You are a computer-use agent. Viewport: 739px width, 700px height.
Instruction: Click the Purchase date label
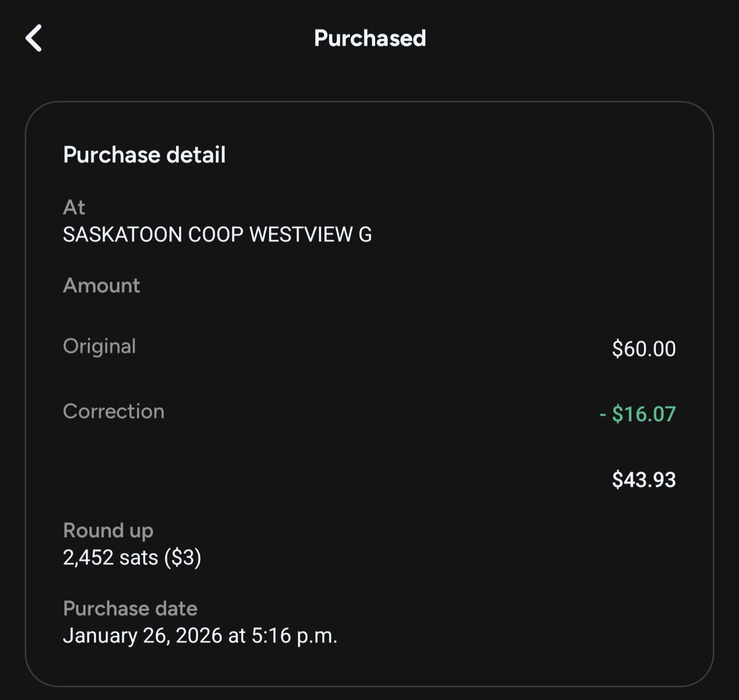click(130, 609)
